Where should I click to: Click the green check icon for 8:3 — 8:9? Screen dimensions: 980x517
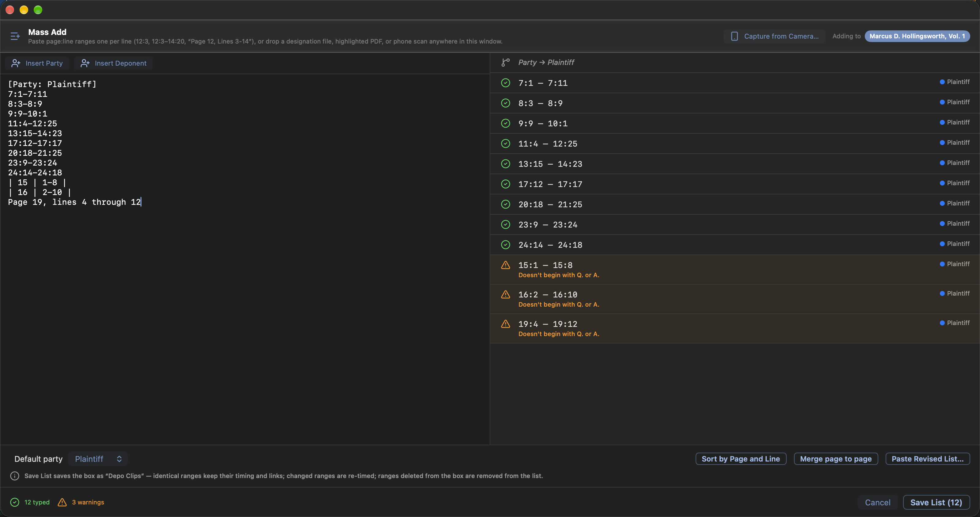point(505,103)
